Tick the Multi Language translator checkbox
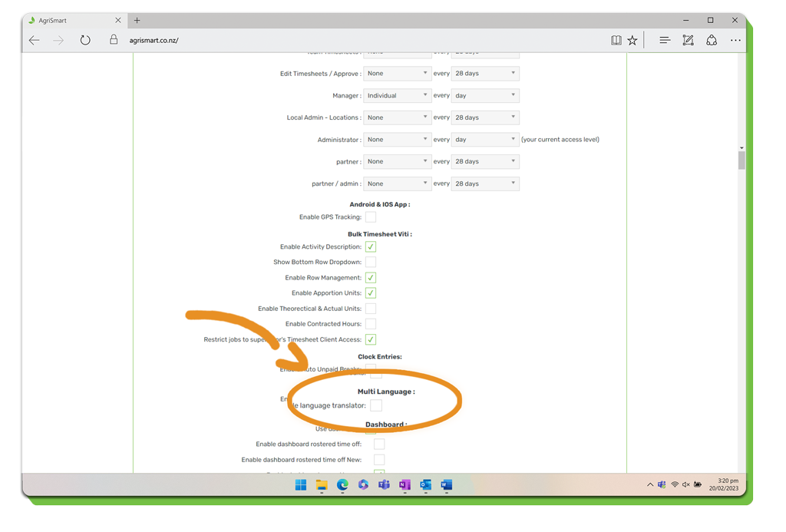Screen dimensions: 786x532 (x=376, y=405)
